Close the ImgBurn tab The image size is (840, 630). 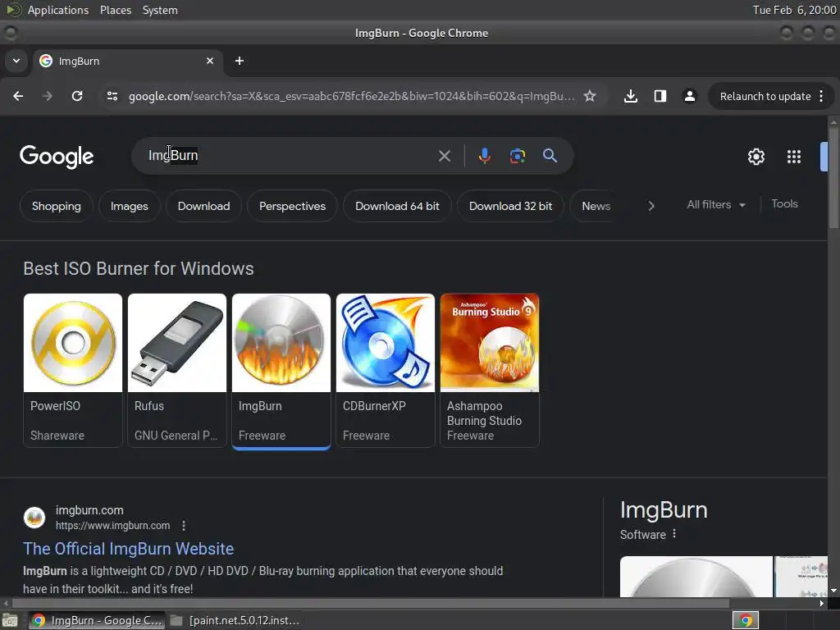(210, 61)
